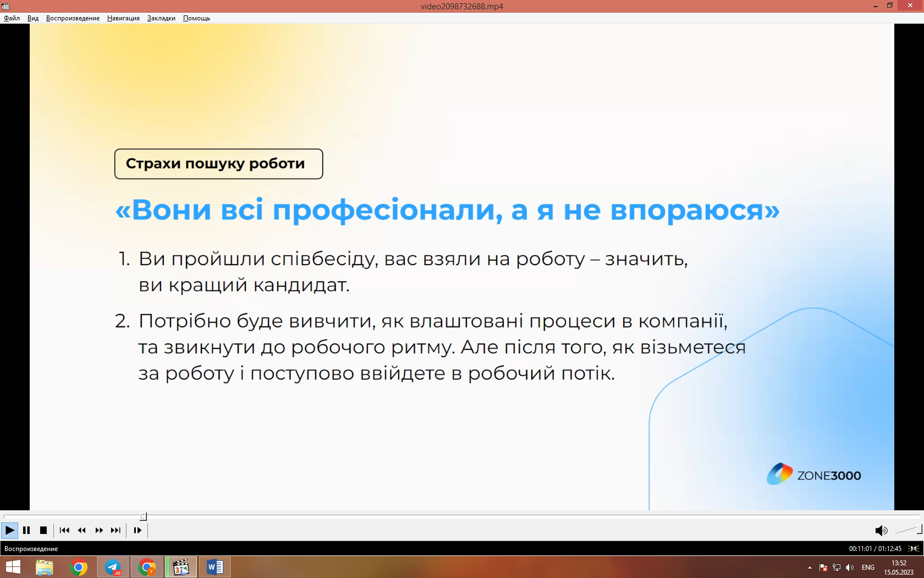Click the 00:11:01 / 01:12:45 time display
The image size is (924, 578).
(875, 548)
